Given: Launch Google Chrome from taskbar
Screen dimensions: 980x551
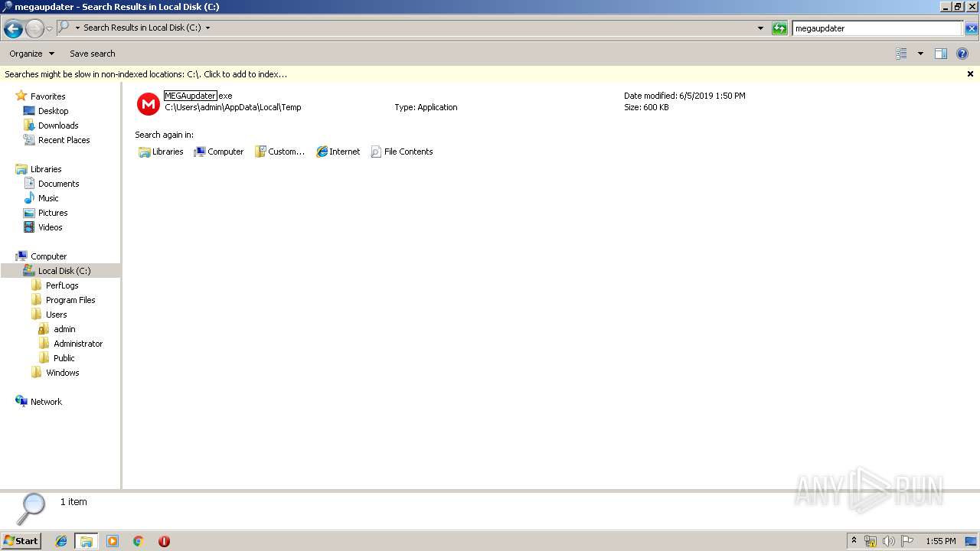Looking at the screenshot, I should click(138, 541).
